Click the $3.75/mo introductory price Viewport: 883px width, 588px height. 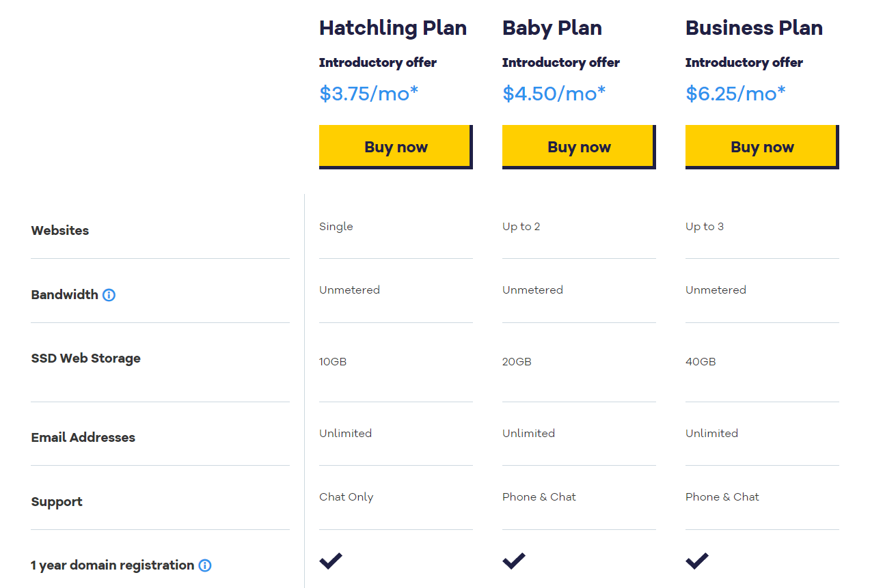[369, 93]
